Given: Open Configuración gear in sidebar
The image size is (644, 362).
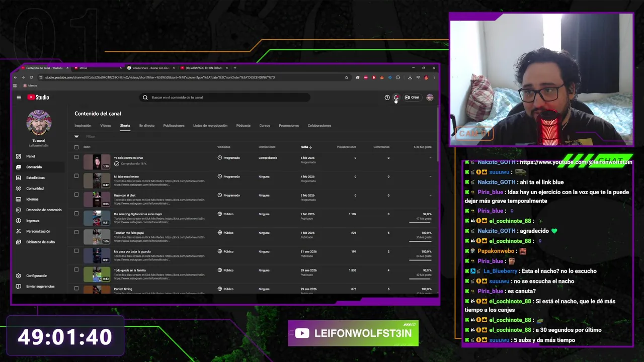Looking at the screenshot, I should (19, 276).
